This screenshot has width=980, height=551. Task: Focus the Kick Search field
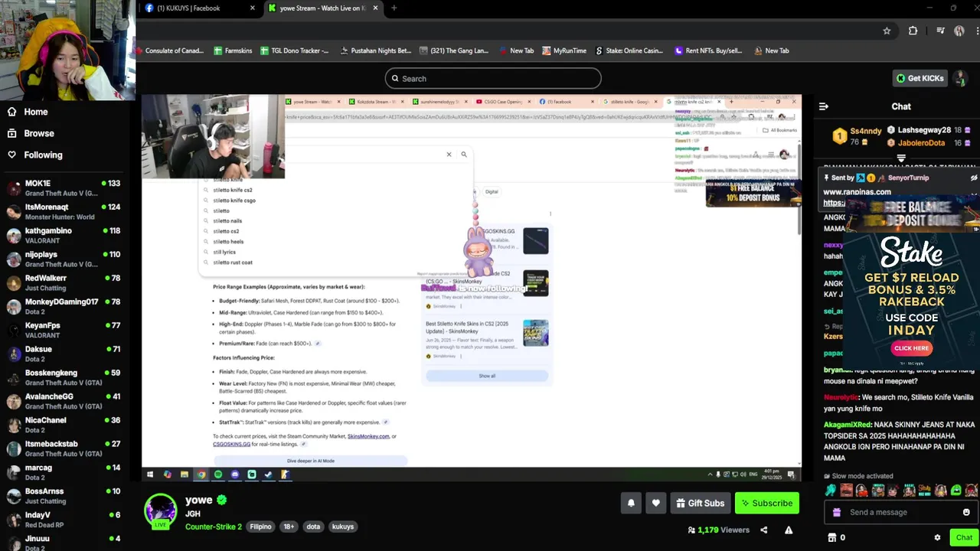(x=493, y=78)
